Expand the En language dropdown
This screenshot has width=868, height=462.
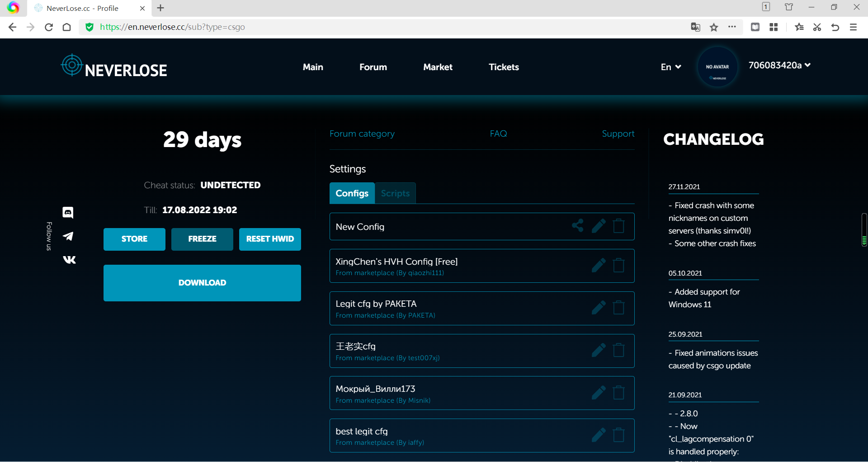point(671,67)
